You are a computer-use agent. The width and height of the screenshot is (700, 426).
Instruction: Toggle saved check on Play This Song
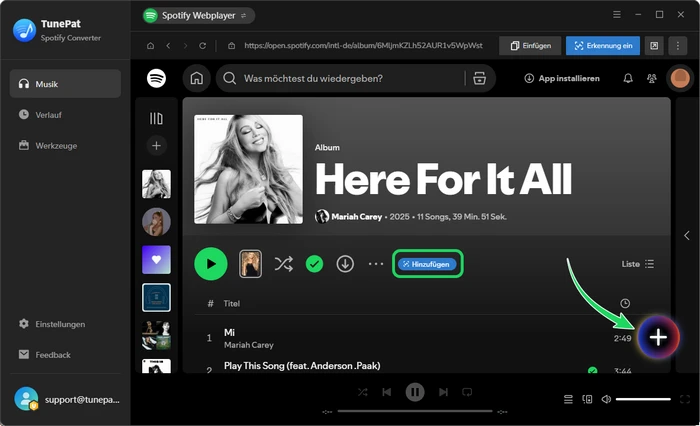[x=593, y=370]
